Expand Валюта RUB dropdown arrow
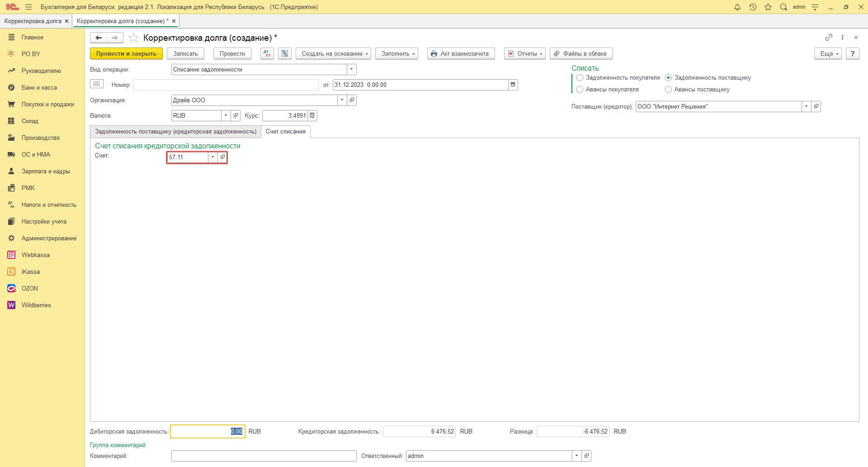The image size is (868, 467). point(226,115)
